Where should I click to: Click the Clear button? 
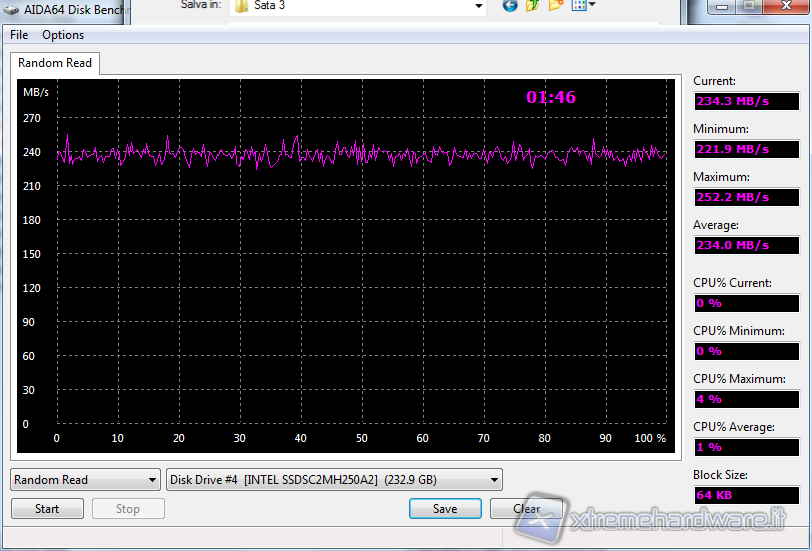pyautogui.click(x=526, y=509)
